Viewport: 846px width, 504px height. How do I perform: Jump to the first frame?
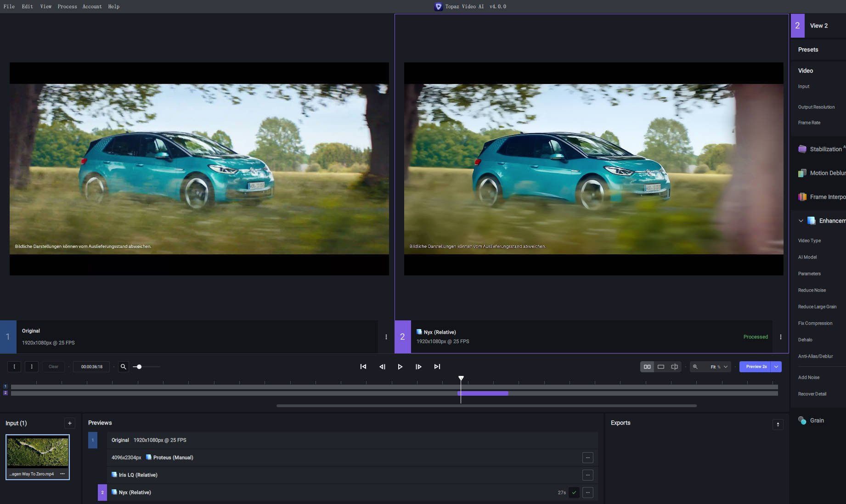(x=363, y=367)
